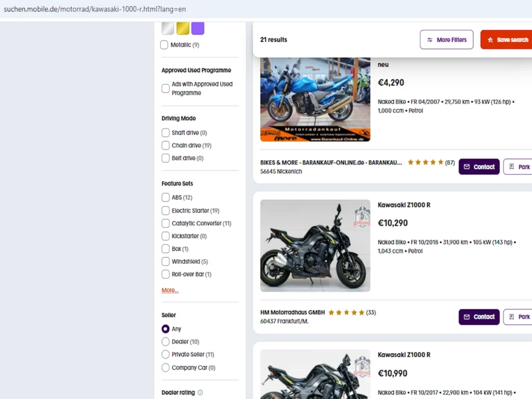Click the 56645 Nickenich location text
The image size is (532, 399).
(281, 171)
